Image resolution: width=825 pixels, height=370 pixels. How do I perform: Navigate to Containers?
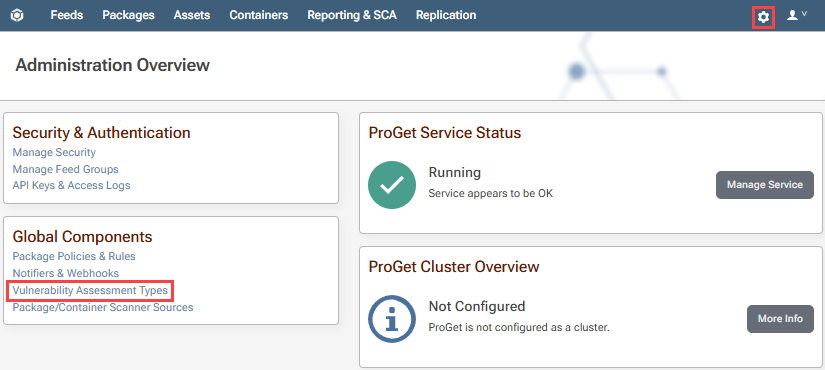coord(259,15)
